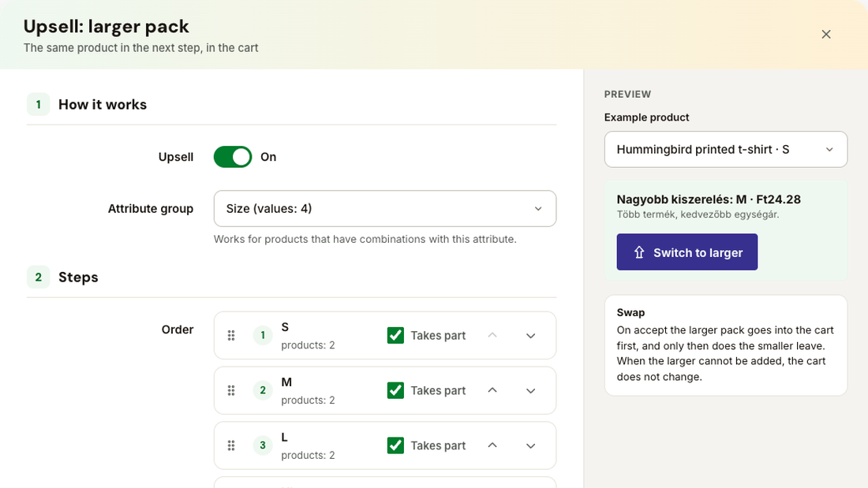Open the Example product dropdown

(x=726, y=149)
